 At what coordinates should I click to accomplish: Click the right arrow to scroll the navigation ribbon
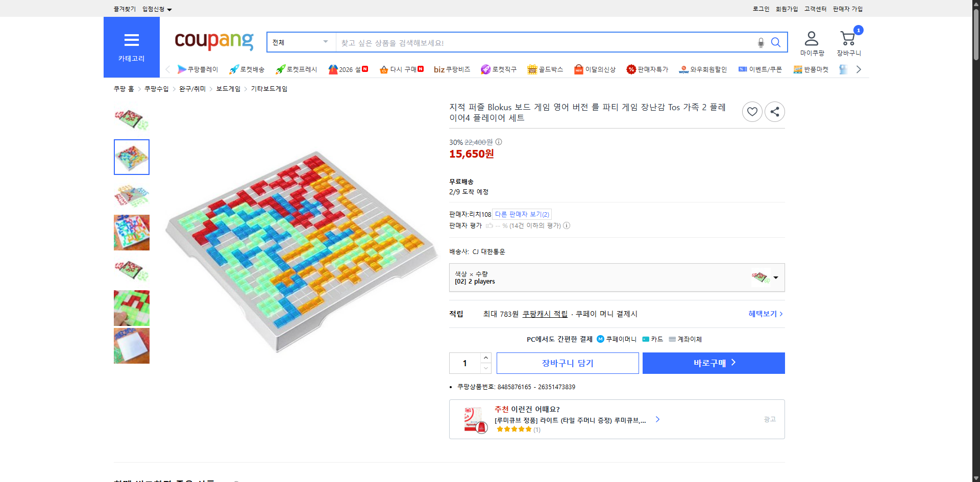[859, 69]
